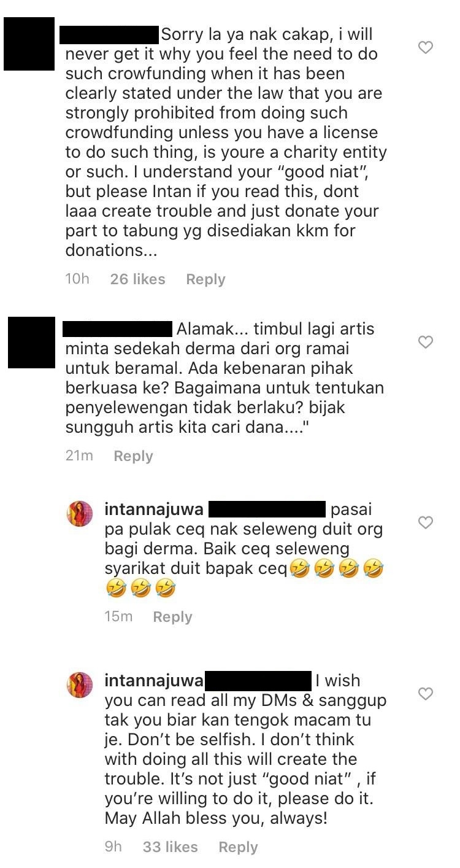Image resolution: width=460 pixels, height=868 pixels.
Task: View the 33 likes list
Action: pos(170,848)
